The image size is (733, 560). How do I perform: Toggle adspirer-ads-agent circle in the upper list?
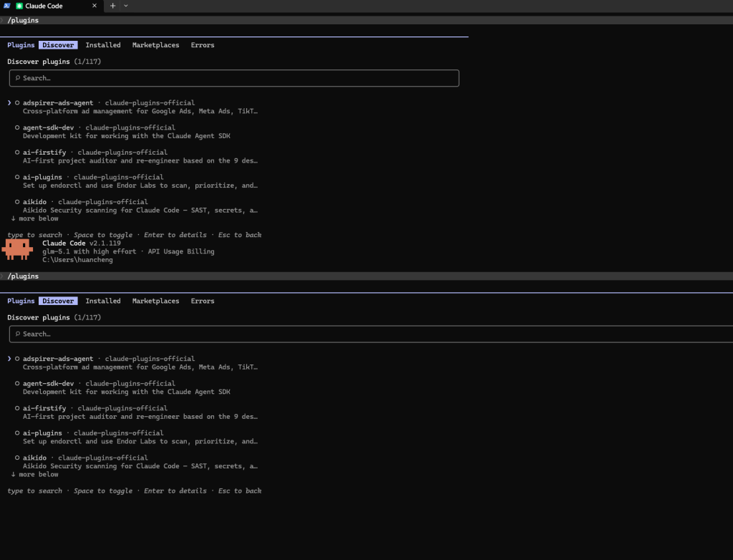tap(17, 103)
